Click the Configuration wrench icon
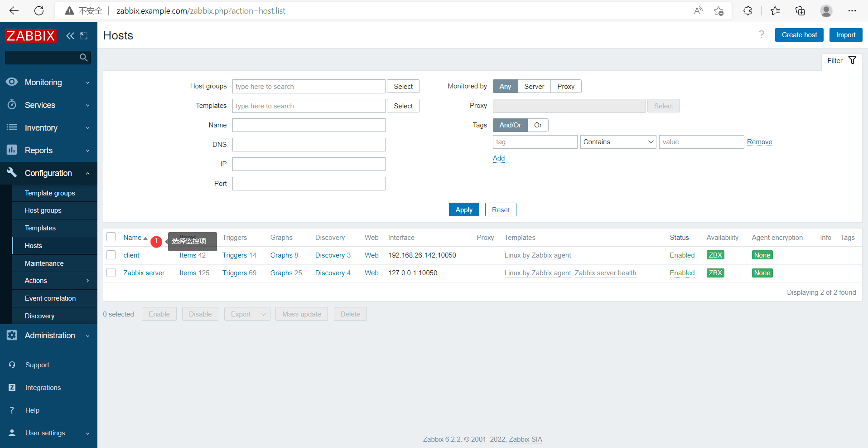Image resolution: width=868 pixels, height=448 pixels. click(x=12, y=173)
